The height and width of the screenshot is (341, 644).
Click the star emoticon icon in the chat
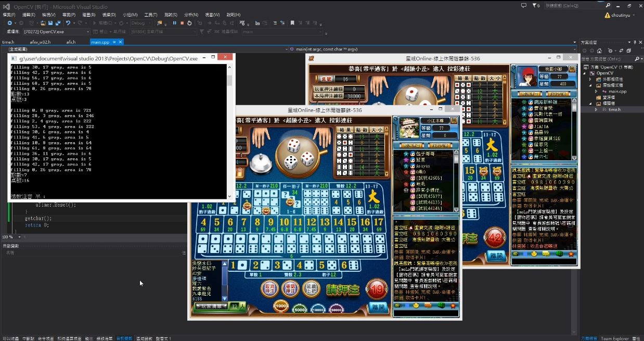(x=453, y=306)
